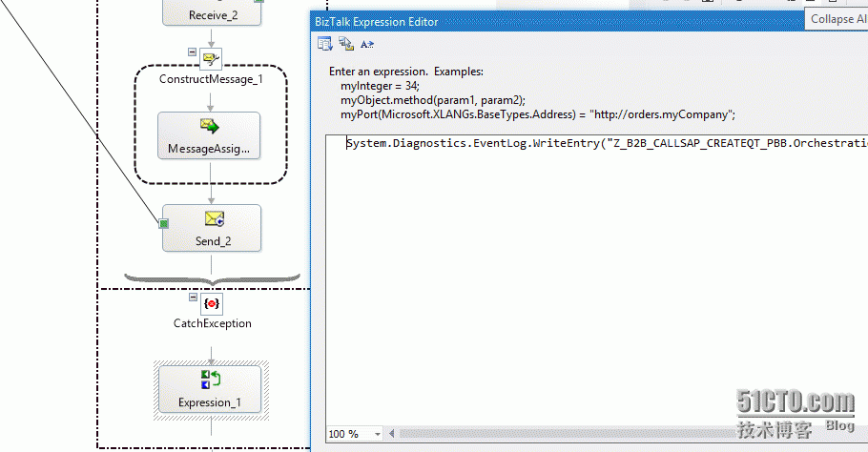Click the 'Enter an expression. Examples:' text
The width and height of the screenshot is (868, 452).
click(x=405, y=72)
